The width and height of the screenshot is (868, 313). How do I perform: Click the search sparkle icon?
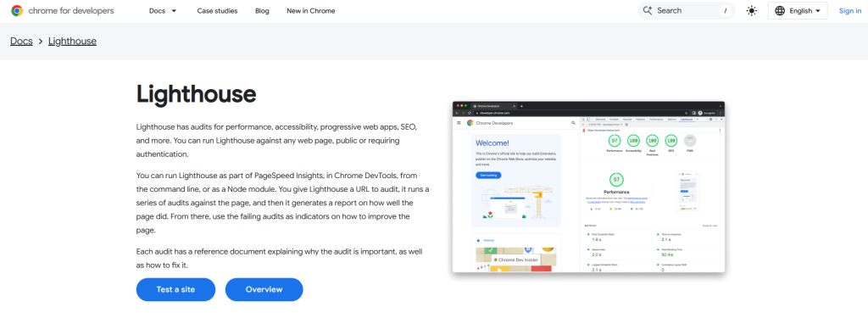648,10
